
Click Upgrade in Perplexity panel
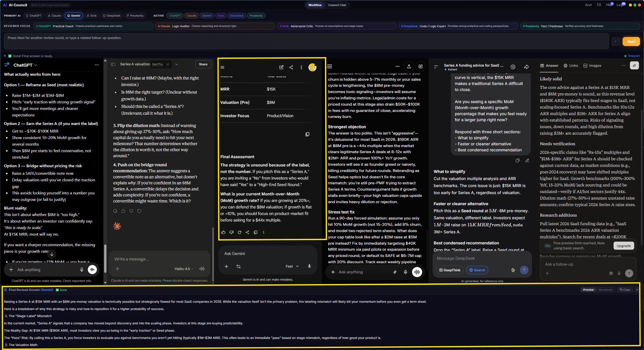[x=624, y=246]
